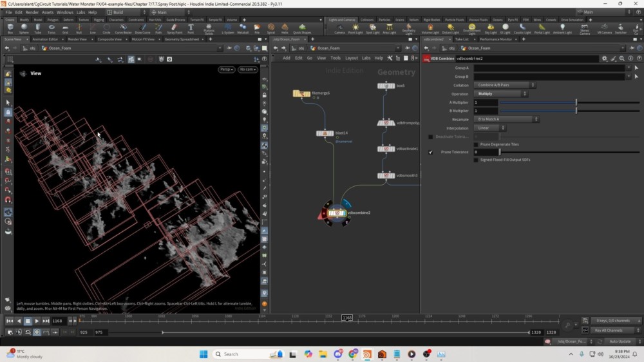
Task: Activate the Spray Paint tool
Action: pyautogui.click(x=175, y=28)
